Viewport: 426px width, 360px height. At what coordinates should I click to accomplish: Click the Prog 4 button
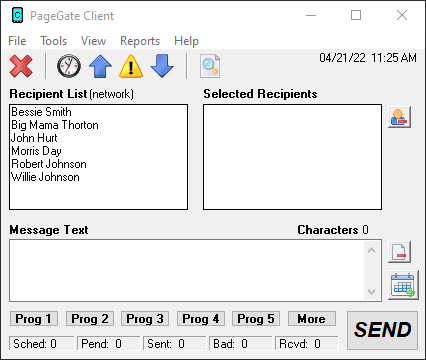pos(201,319)
